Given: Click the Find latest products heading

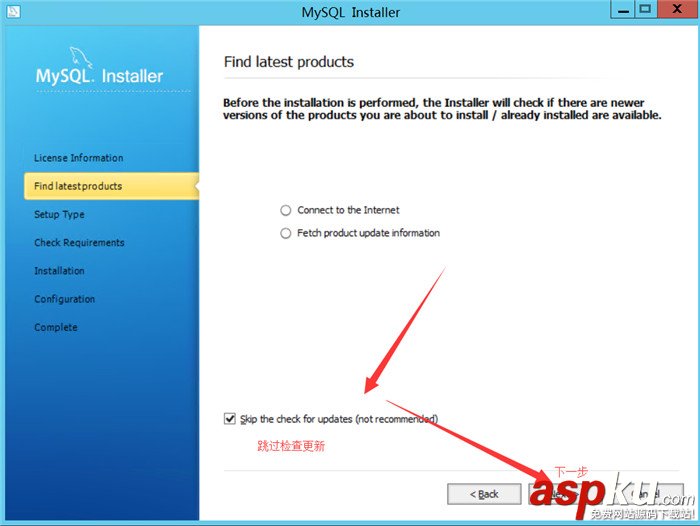Looking at the screenshot, I should tap(289, 62).
